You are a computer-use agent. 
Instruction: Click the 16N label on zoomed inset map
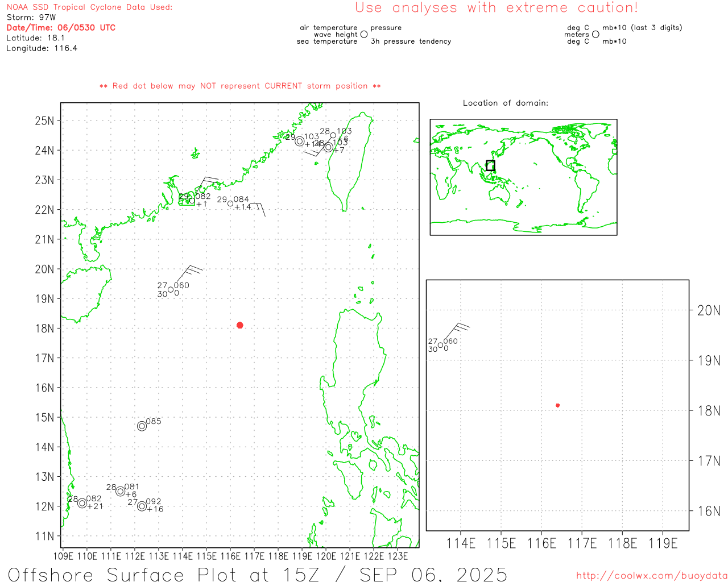[x=709, y=511]
